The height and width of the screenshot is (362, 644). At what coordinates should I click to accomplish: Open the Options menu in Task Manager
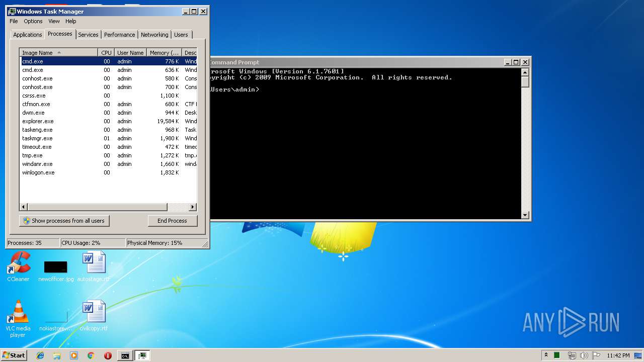click(x=33, y=21)
